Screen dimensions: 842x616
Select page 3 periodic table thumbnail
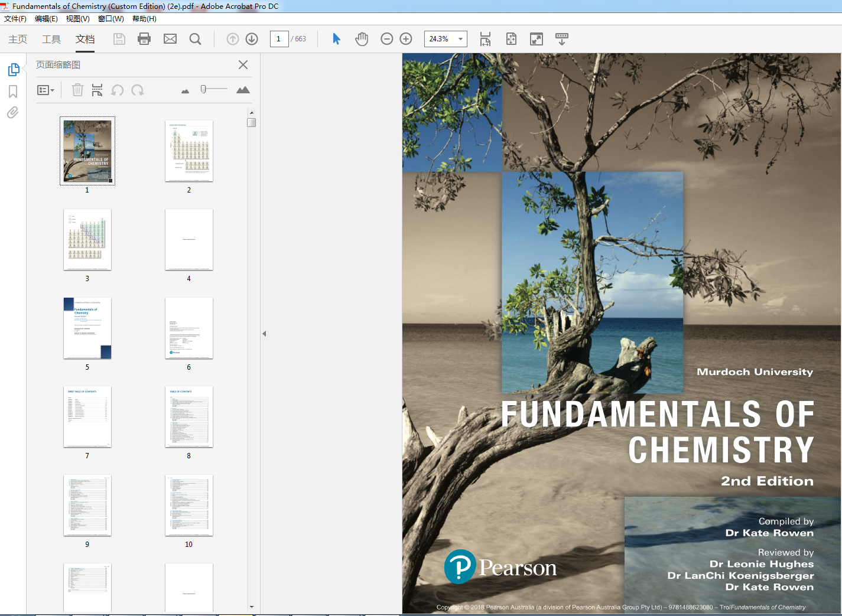click(x=87, y=240)
